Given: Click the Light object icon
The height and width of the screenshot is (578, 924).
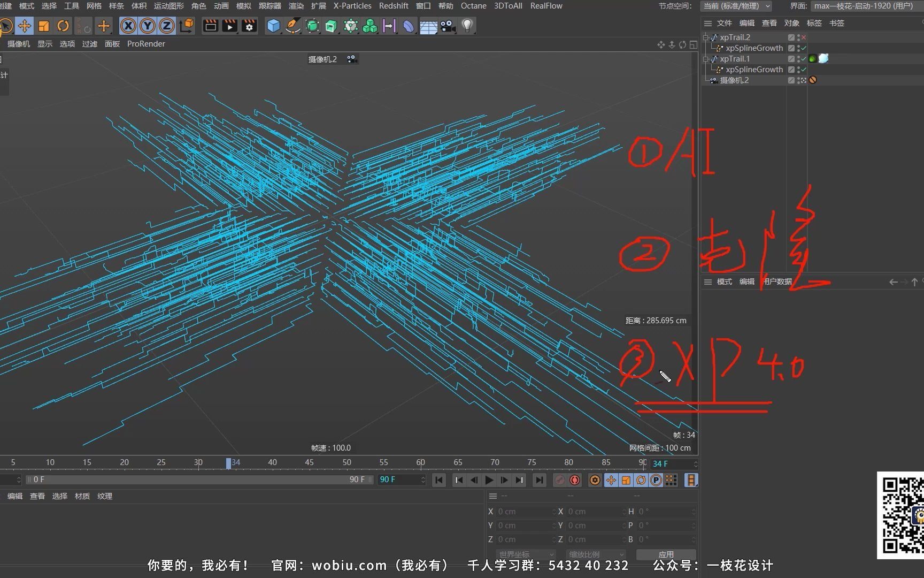Looking at the screenshot, I should click(x=467, y=26).
